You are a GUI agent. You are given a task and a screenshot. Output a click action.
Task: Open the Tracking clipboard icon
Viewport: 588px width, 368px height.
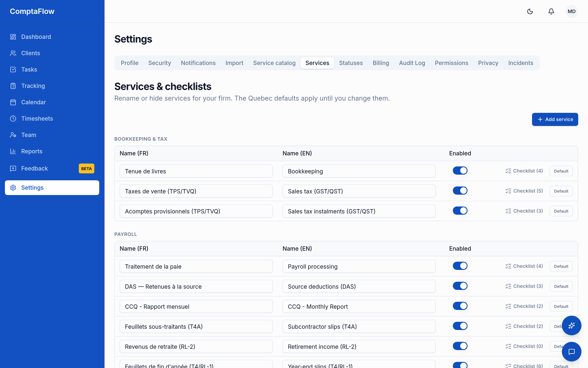[x=13, y=86]
